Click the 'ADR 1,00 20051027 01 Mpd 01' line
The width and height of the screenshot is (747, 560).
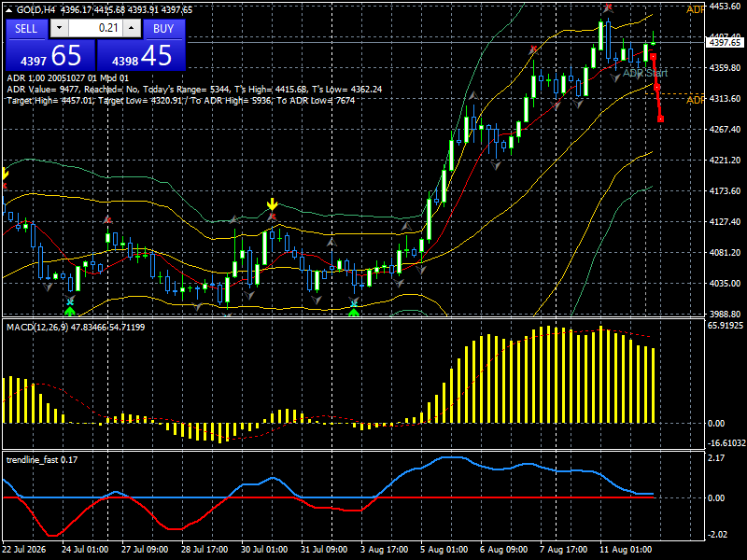point(67,78)
